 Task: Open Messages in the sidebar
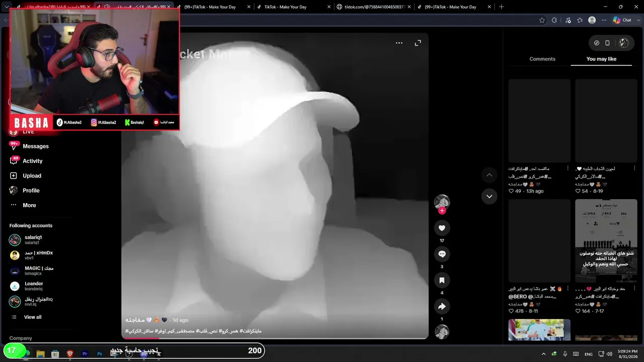tap(36, 146)
